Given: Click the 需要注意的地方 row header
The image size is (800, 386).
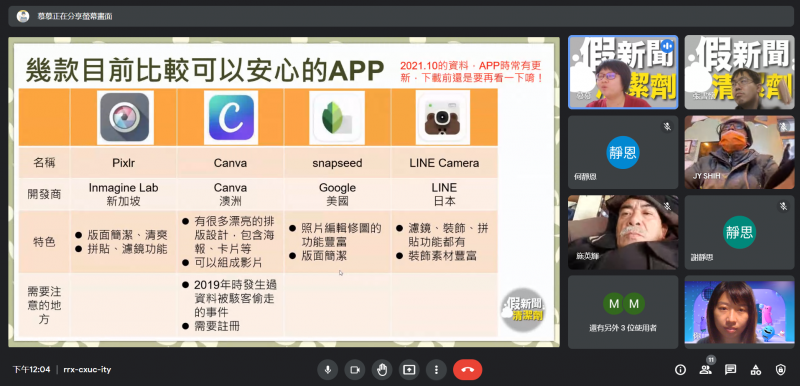Looking at the screenshot, I should [x=44, y=305].
